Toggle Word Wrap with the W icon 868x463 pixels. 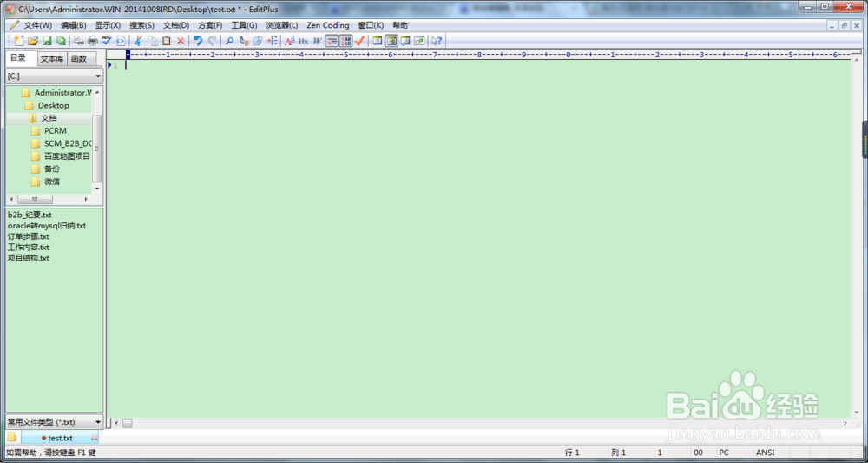(x=317, y=41)
